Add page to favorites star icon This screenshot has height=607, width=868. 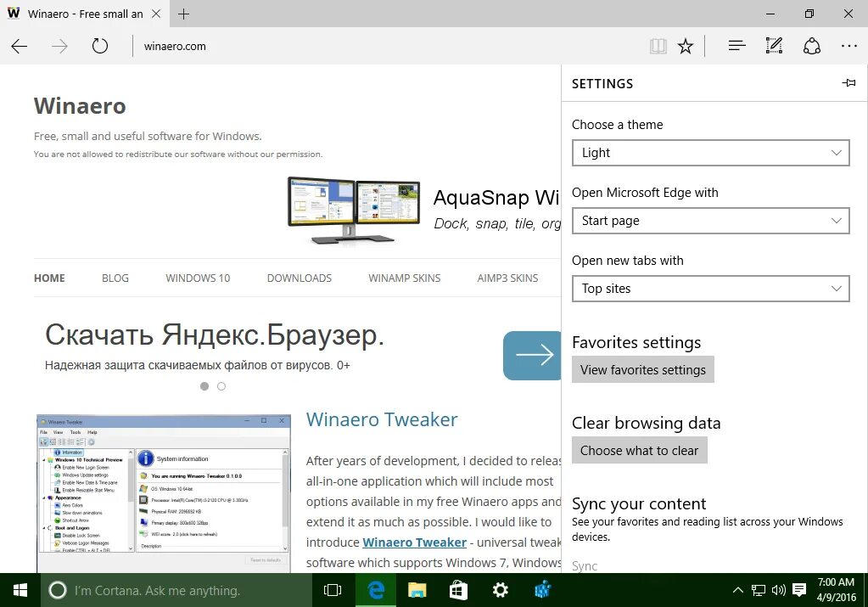pyautogui.click(x=686, y=46)
